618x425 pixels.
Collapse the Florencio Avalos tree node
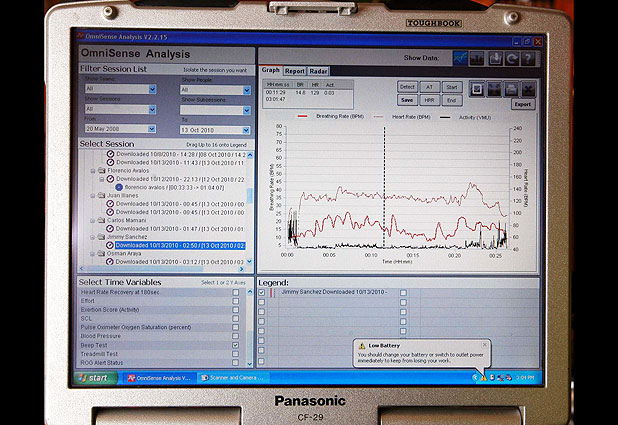(x=93, y=171)
